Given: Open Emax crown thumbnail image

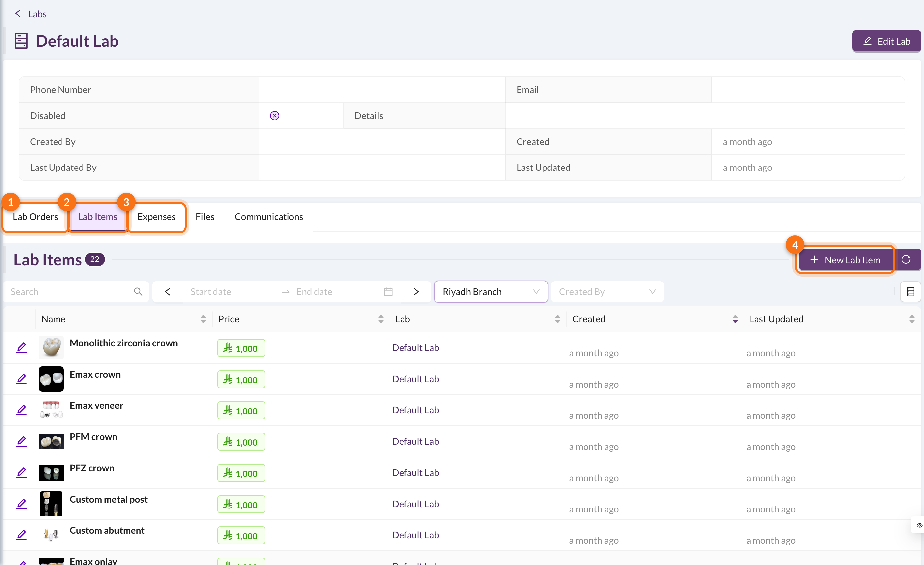Looking at the screenshot, I should pyautogui.click(x=51, y=379).
